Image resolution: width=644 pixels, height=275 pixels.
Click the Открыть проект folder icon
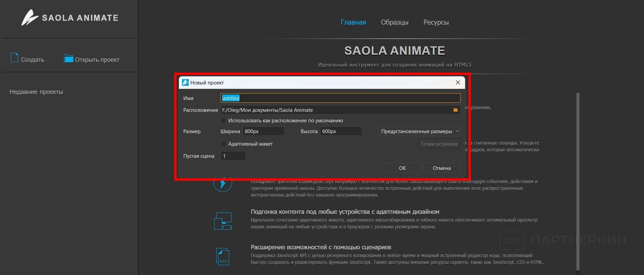coord(69,58)
